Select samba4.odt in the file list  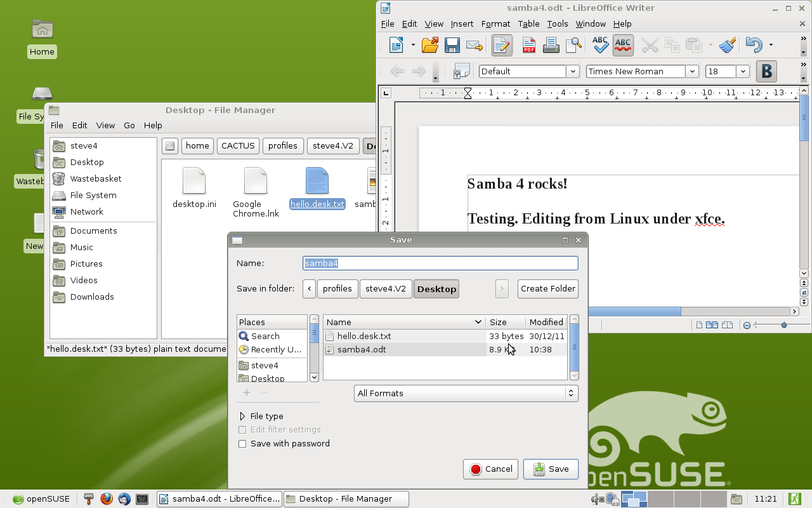362,349
